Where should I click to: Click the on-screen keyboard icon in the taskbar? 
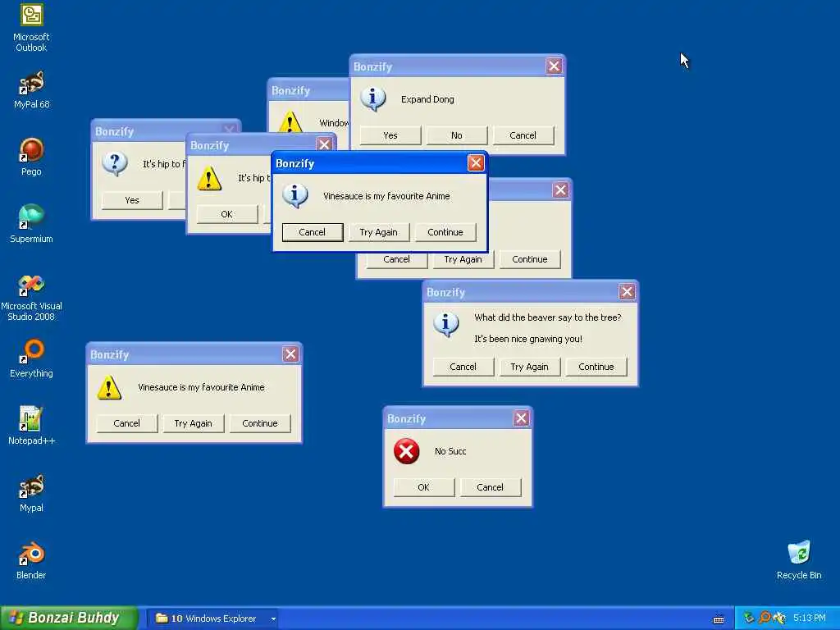(x=719, y=619)
